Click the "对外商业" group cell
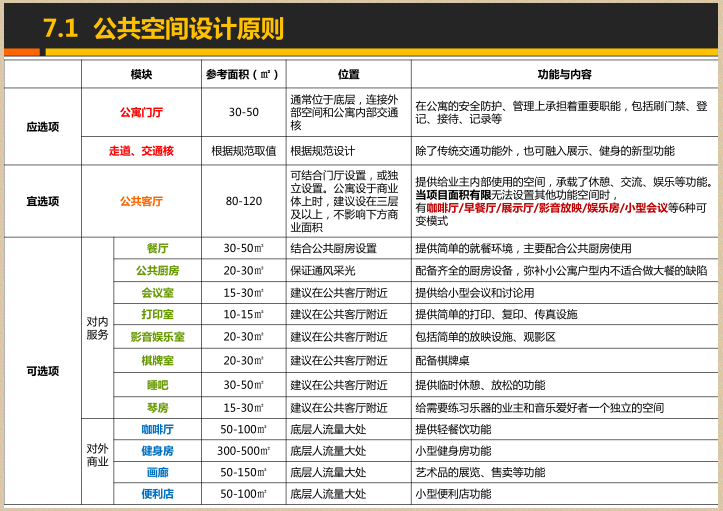The width and height of the screenshot is (723, 511). pos(97,455)
